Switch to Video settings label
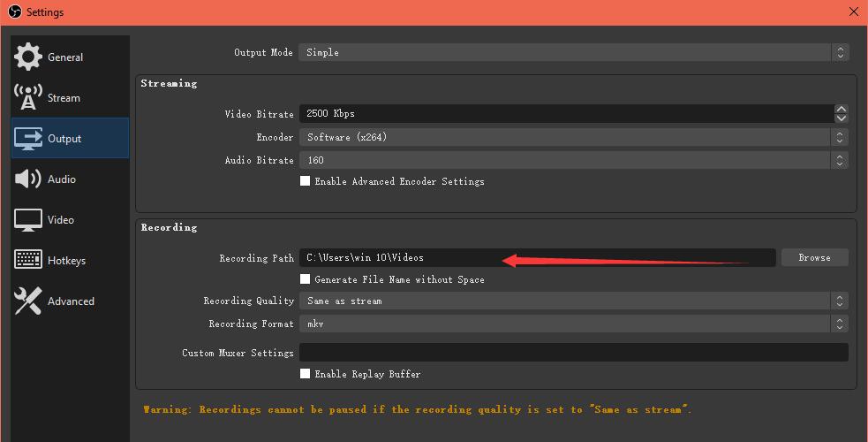The width and height of the screenshot is (868, 442). coord(61,220)
